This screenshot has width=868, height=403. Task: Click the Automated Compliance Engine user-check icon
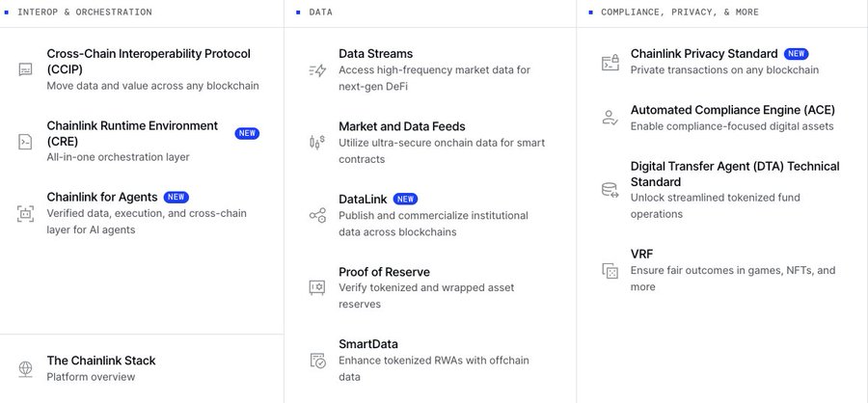coord(610,118)
